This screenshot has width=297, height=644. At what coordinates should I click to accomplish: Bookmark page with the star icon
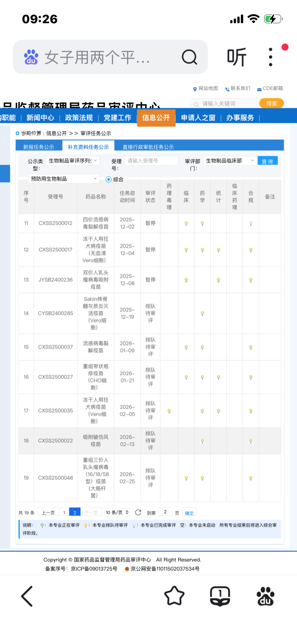pos(174,596)
